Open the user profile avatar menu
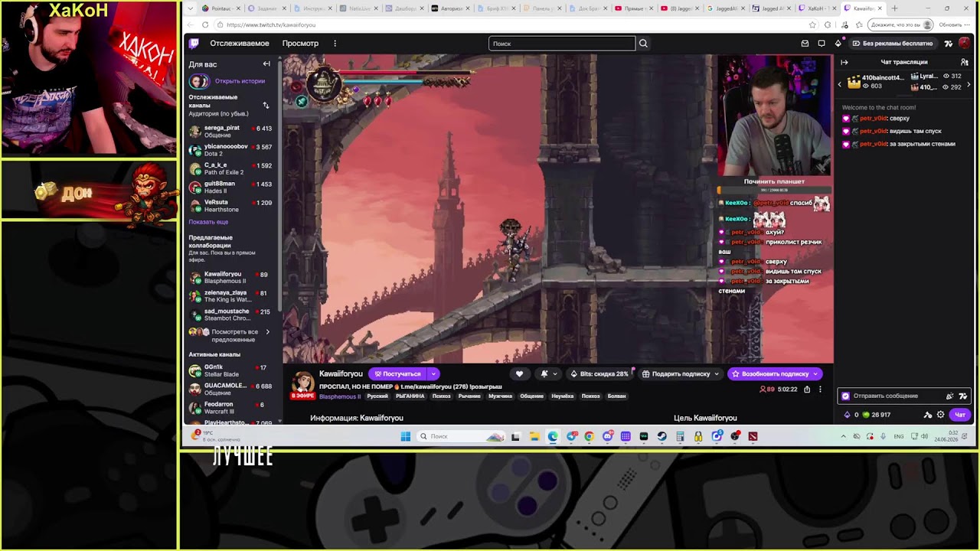Viewport: 980px width, 551px height. 964,44
